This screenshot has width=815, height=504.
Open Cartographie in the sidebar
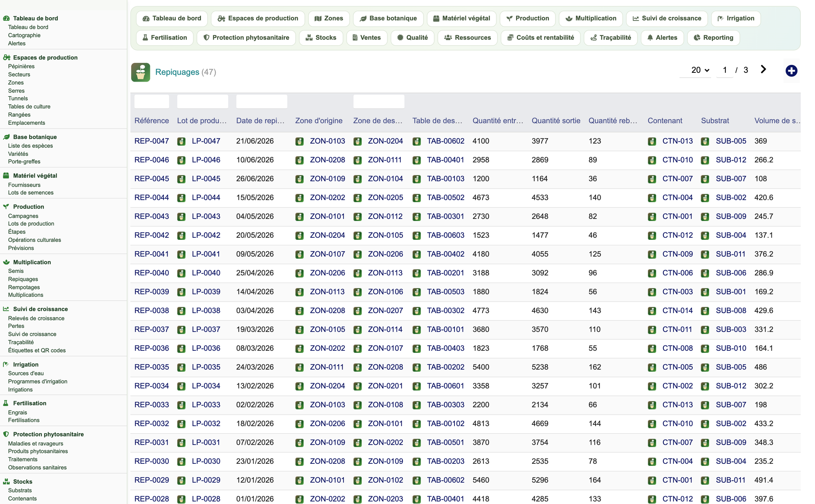[x=24, y=35]
